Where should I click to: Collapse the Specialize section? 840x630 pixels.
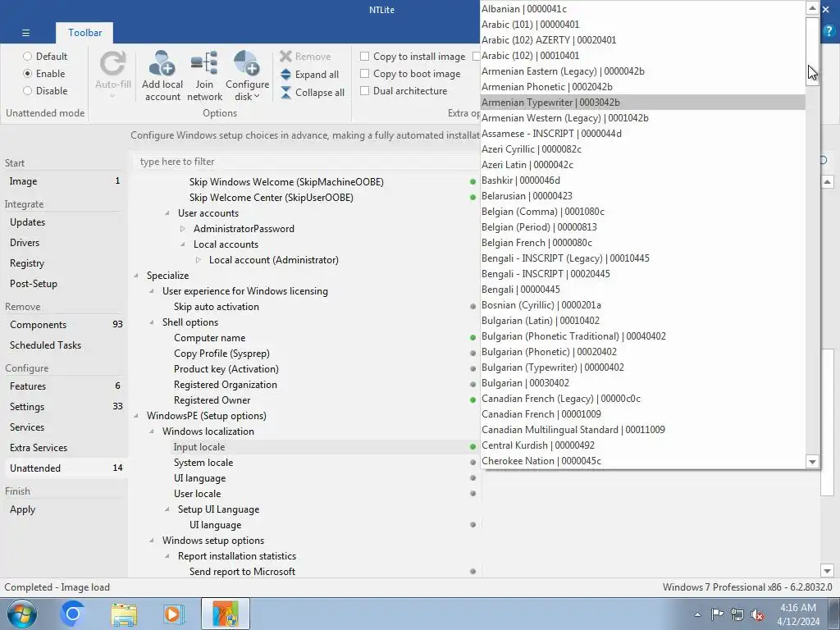pos(136,276)
